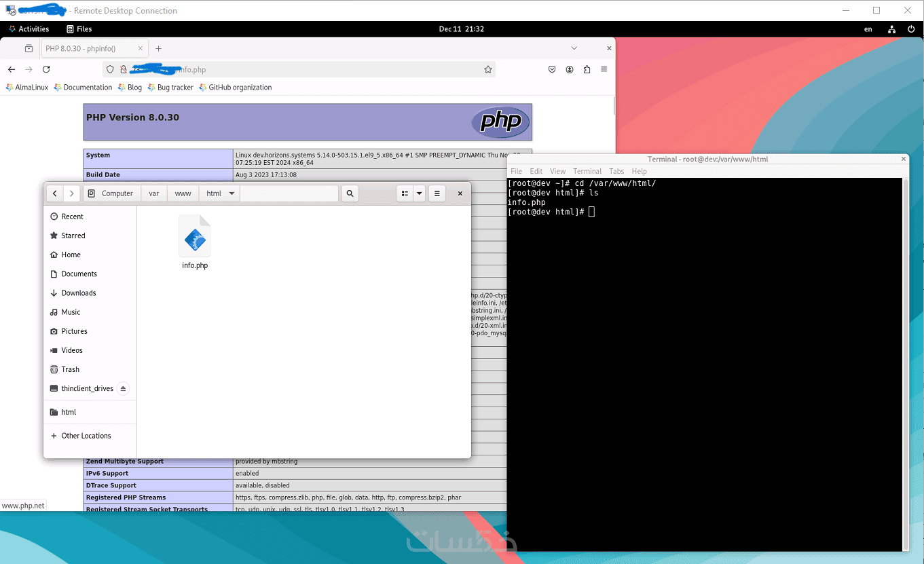Screen dimensions: 924x564
Task: Open a new Firefox tab
Action: pyautogui.click(x=158, y=49)
